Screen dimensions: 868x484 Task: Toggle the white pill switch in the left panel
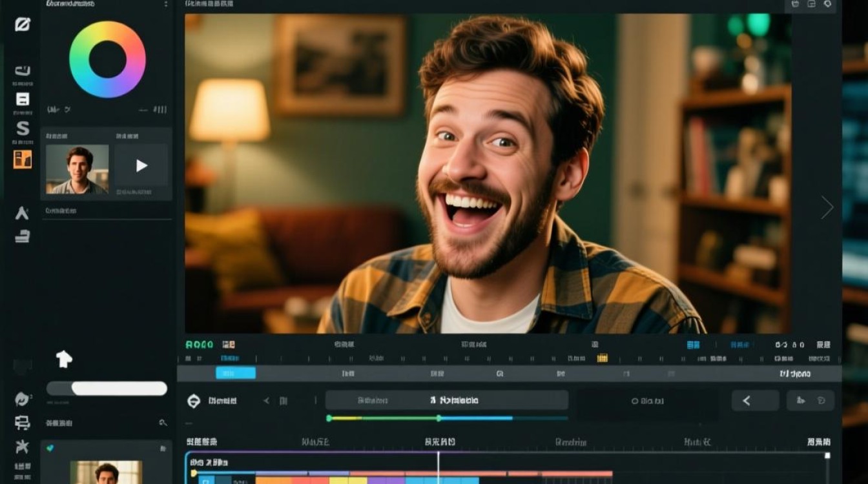point(107,388)
